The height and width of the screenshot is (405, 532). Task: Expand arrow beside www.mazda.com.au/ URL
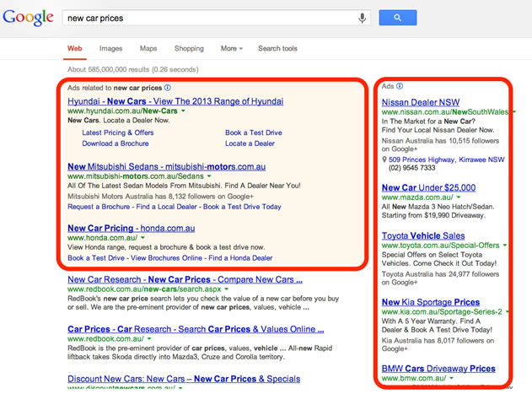click(x=459, y=197)
